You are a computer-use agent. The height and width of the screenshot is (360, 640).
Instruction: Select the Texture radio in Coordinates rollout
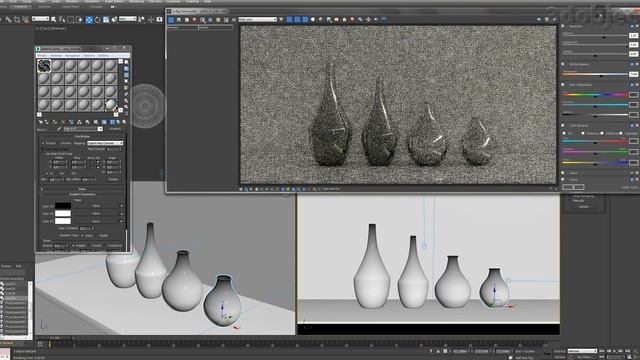click(43, 143)
